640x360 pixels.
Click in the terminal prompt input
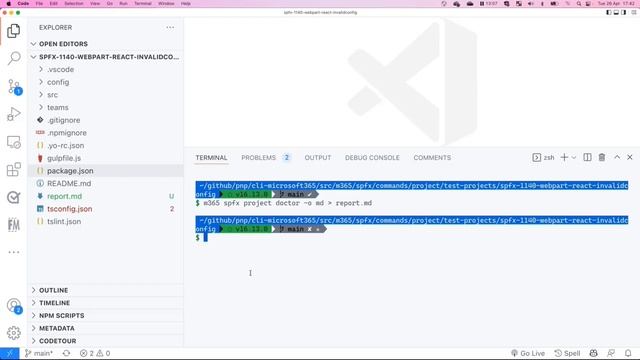tap(205, 238)
